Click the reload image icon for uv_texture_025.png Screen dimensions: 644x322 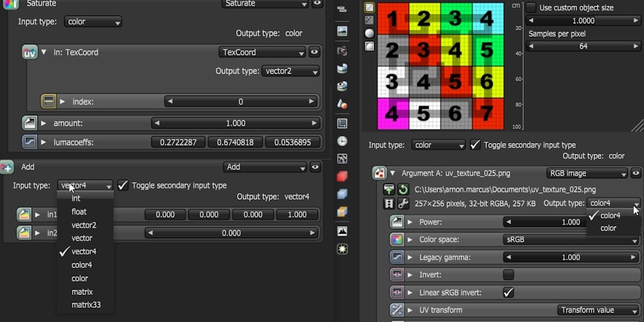pyautogui.click(x=403, y=189)
